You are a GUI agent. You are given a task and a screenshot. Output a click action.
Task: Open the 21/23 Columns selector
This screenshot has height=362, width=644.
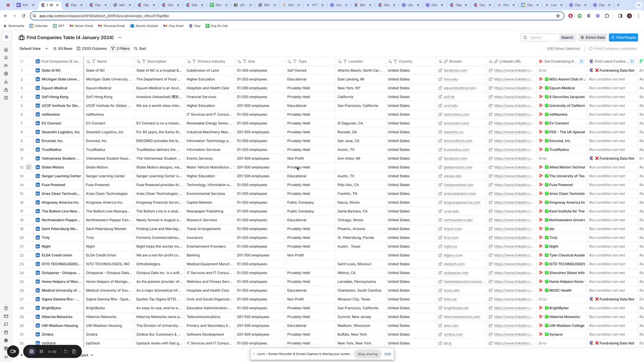click(92, 49)
